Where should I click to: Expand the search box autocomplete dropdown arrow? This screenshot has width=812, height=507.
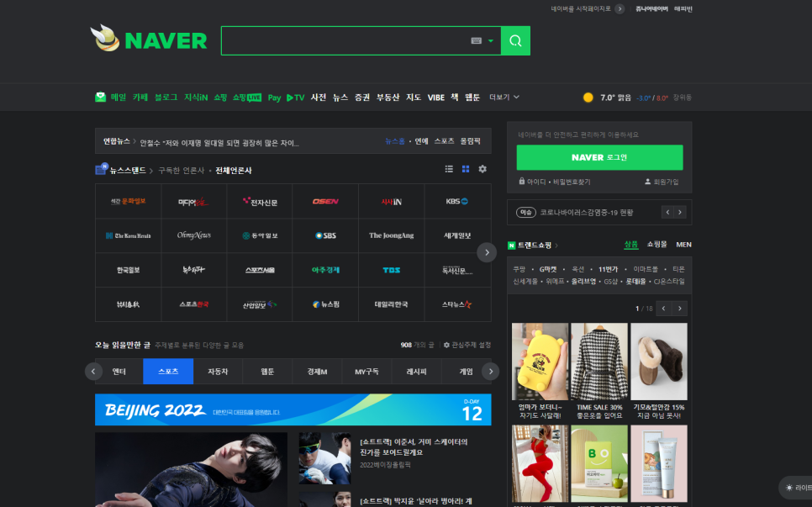[x=490, y=41]
